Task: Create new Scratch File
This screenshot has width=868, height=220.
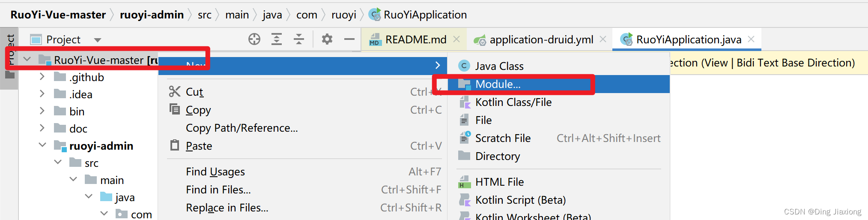Action: point(558,138)
